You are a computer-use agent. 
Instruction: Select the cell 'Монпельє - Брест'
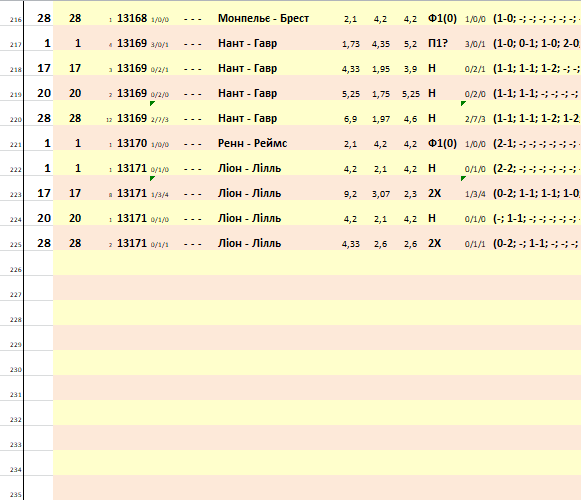263,18
